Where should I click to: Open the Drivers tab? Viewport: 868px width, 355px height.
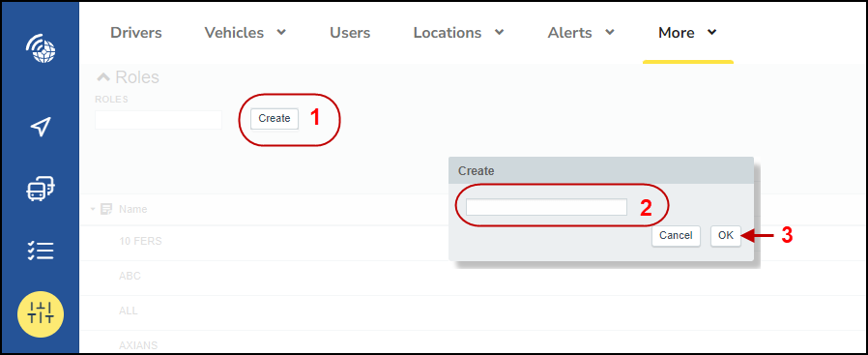click(136, 33)
